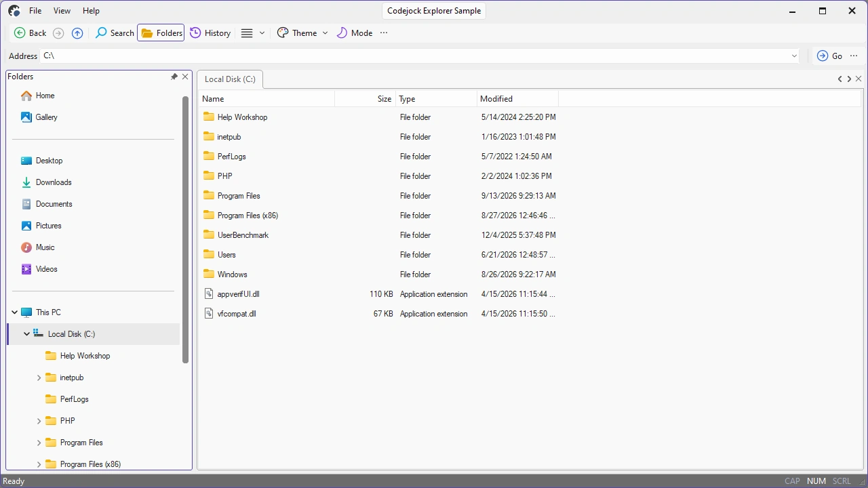
Task: Open address bar overflow options
Action: 854,56
